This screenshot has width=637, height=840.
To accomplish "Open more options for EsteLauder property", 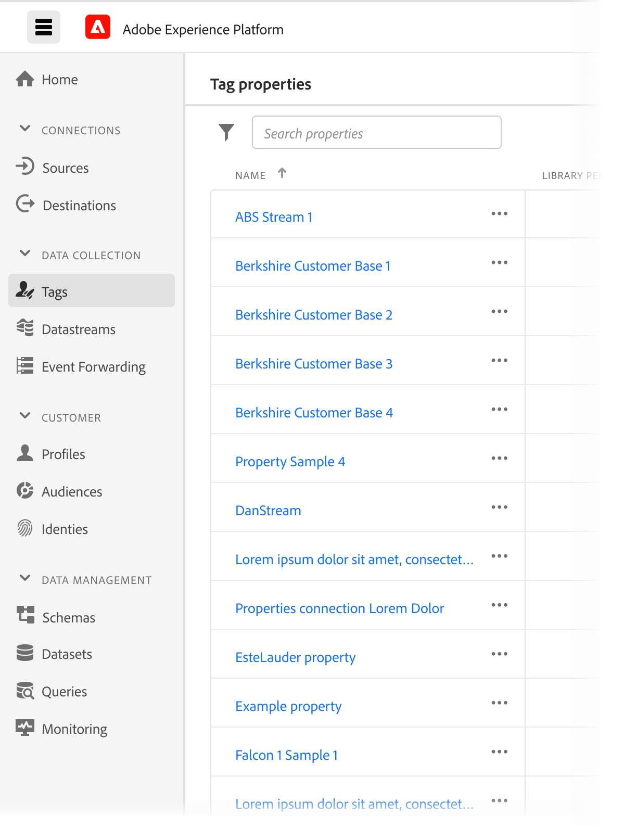I will [499, 654].
